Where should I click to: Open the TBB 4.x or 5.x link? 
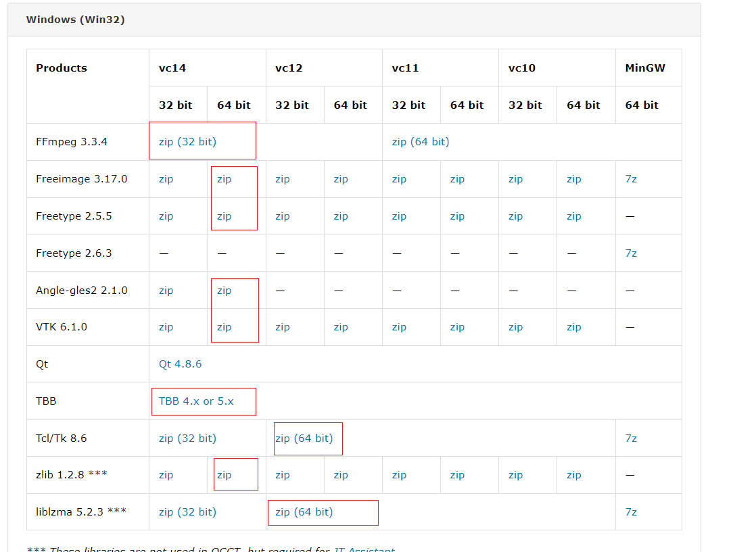(196, 401)
